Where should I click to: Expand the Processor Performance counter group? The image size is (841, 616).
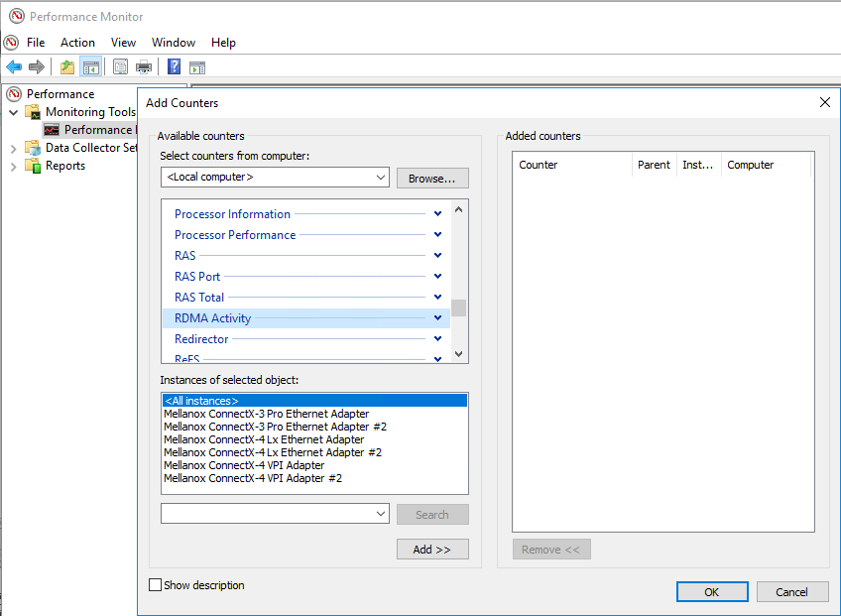click(x=437, y=234)
